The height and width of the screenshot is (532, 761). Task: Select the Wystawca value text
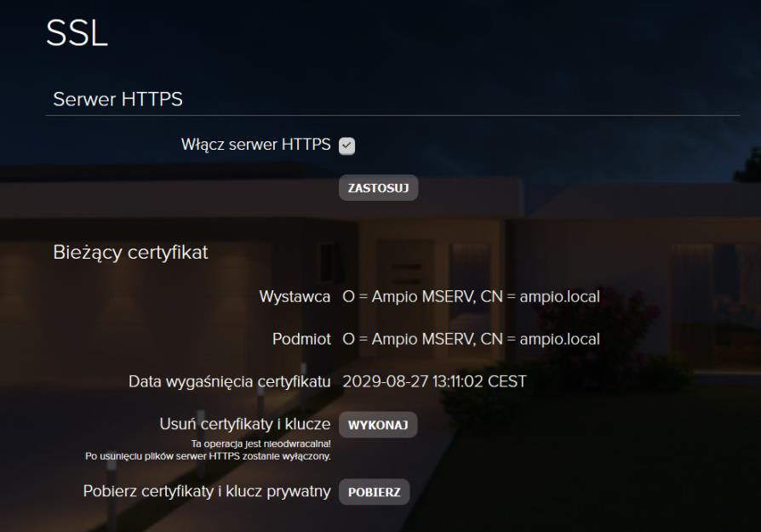(472, 296)
